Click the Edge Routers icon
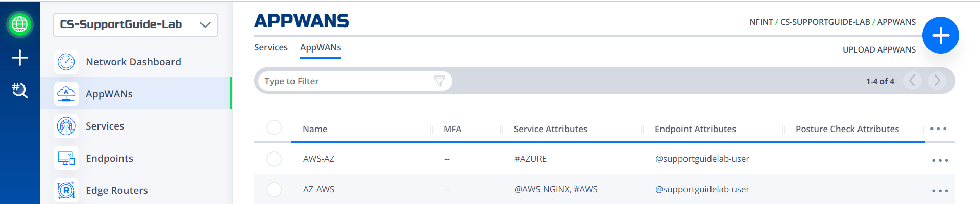This screenshot has height=204, width=980. 66,190
